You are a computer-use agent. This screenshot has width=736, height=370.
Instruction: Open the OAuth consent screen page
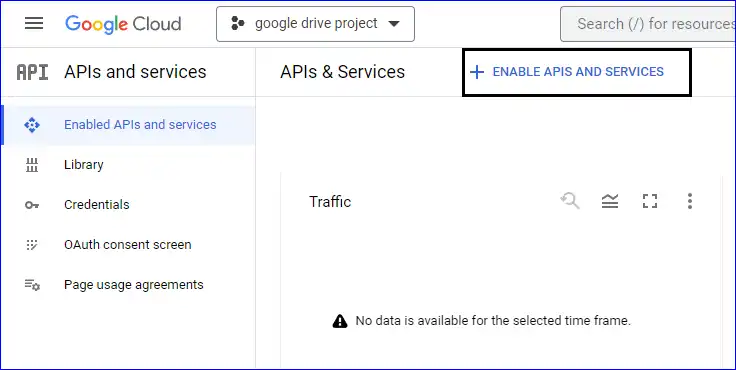tap(128, 245)
